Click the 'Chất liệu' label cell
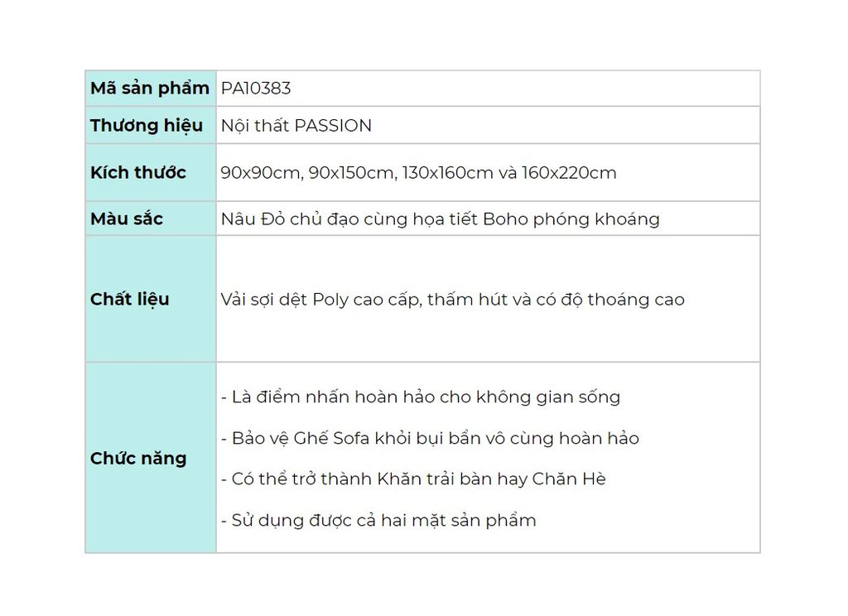Image resolution: width=848 pixels, height=616 pixels. [151, 299]
